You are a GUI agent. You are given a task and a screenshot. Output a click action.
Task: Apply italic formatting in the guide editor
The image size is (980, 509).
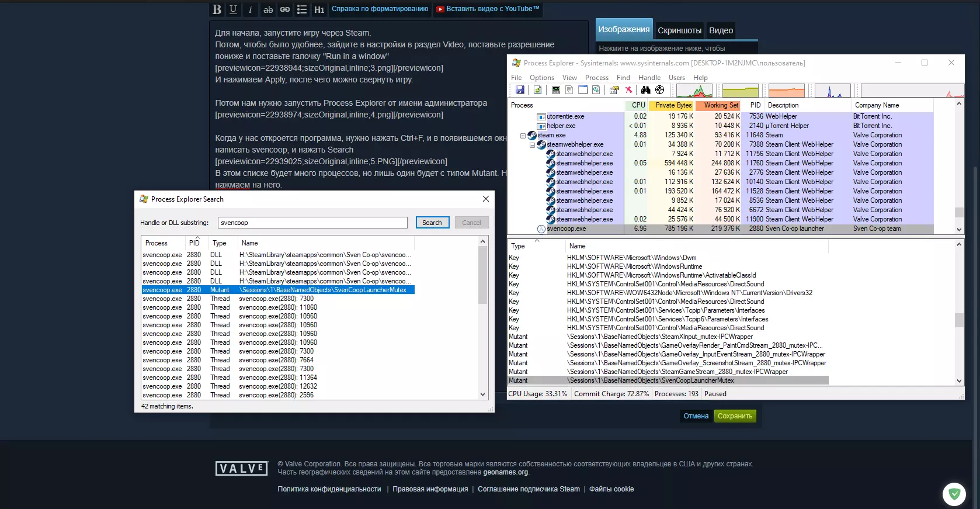pyautogui.click(x=251, y=9)
